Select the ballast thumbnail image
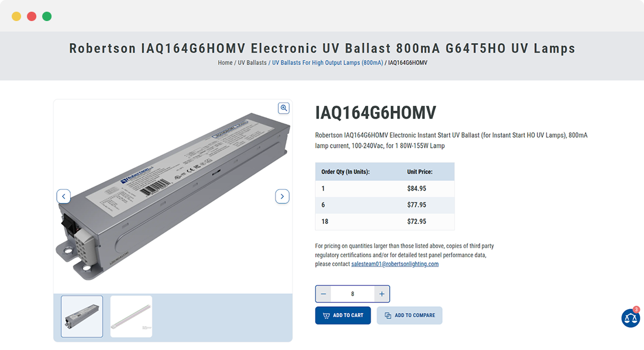The height and width of the screenshot is (350, 644). click(82, 316)
